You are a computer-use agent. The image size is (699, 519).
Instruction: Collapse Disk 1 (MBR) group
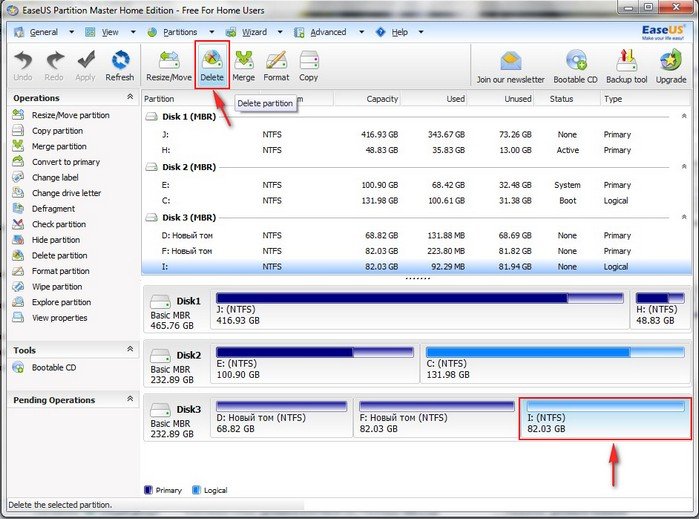point(684,116)
